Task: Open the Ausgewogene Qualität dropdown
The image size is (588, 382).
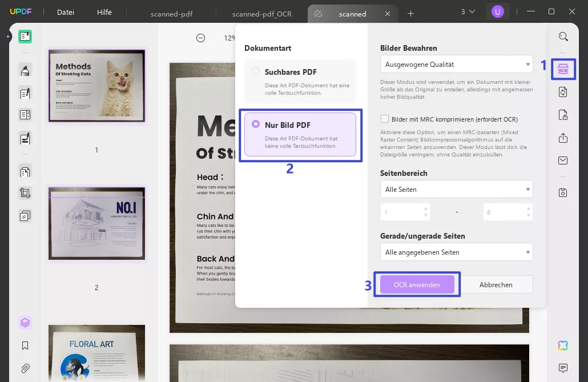Action: tap(456, 64)
